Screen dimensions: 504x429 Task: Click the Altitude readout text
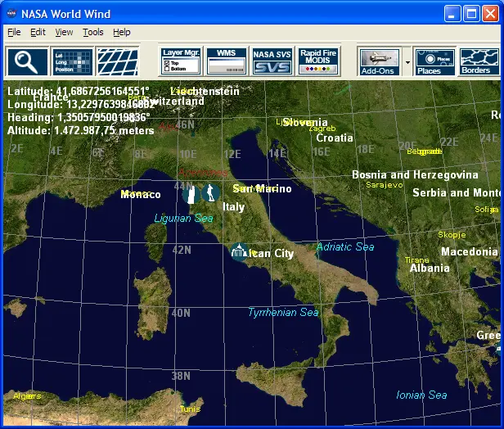click(x=80, y=130)
